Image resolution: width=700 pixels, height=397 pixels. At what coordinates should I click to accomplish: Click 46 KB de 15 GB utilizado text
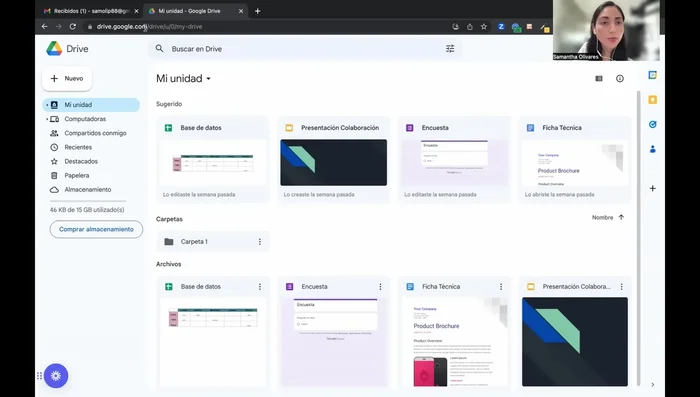(x=87, y=209)
